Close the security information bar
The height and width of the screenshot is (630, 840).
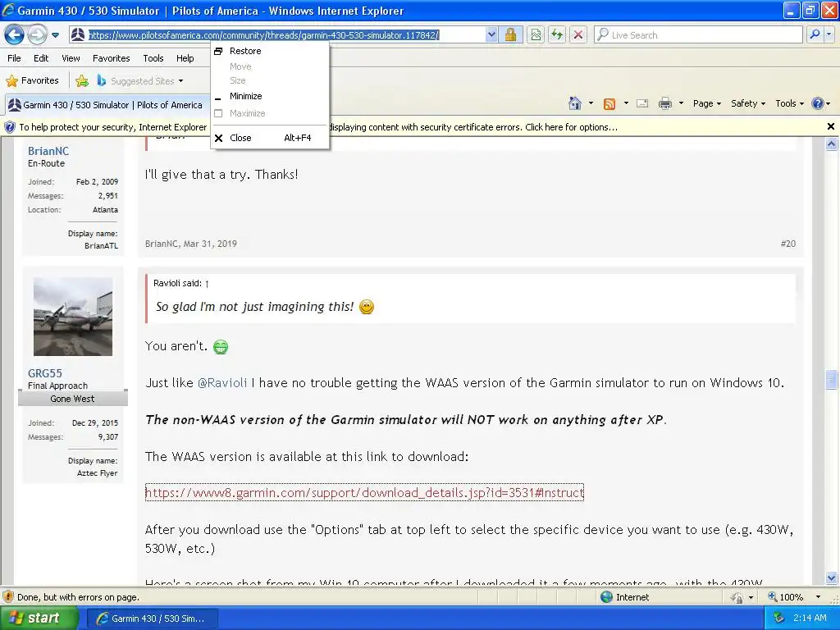tap(831, 126)
